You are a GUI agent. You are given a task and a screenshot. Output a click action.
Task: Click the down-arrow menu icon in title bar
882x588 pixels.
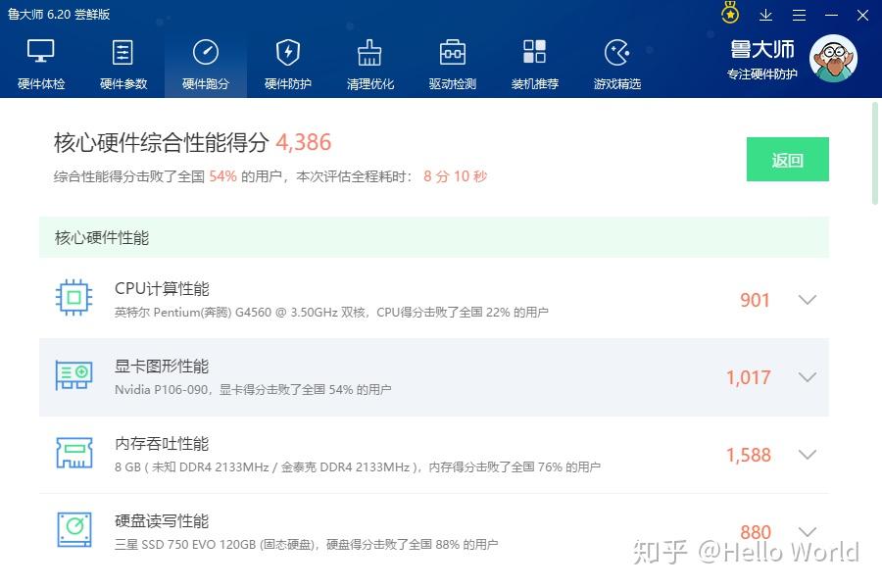point(765,15)
